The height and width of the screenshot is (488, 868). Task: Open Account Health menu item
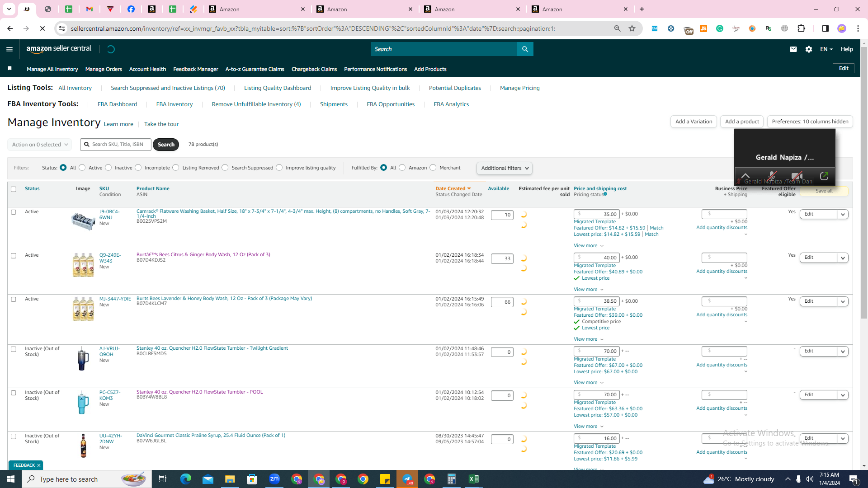tap(147, 69)
